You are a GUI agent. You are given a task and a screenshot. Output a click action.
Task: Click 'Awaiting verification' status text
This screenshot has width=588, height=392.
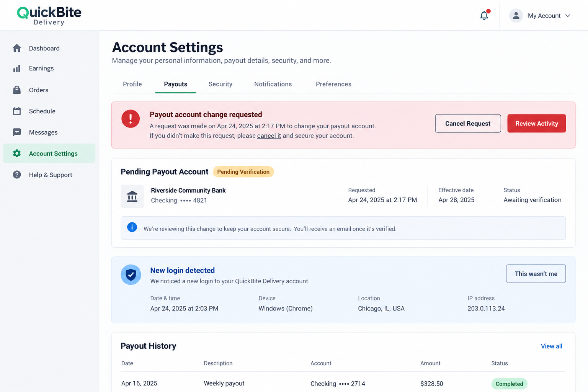tap(532, 200)
